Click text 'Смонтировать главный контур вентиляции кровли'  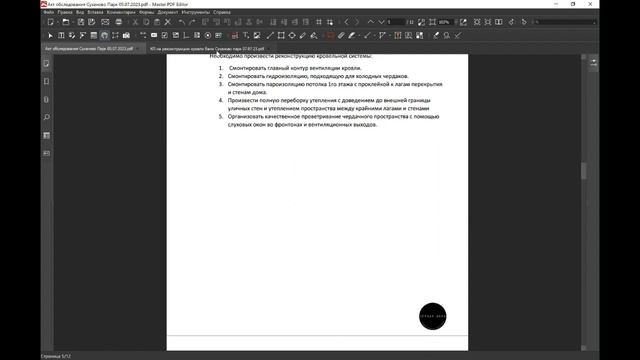[295, 68]
